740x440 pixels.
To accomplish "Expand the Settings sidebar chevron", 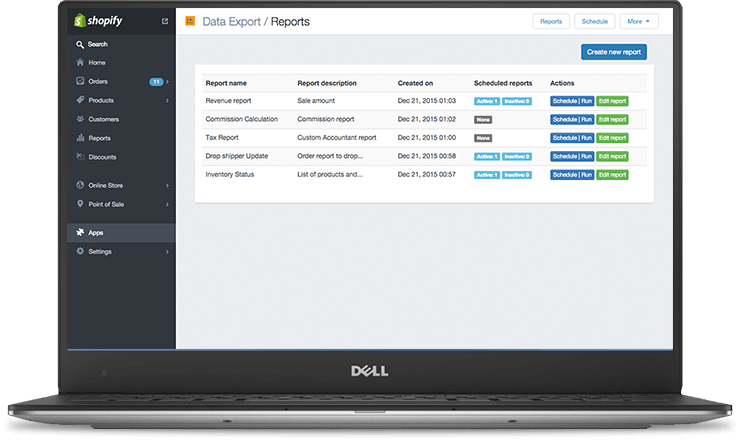I will [167, 252].
